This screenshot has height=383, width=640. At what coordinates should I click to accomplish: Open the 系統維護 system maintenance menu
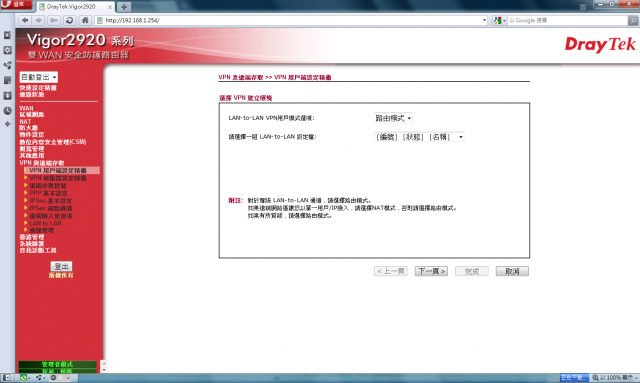(x=32, y=244)
